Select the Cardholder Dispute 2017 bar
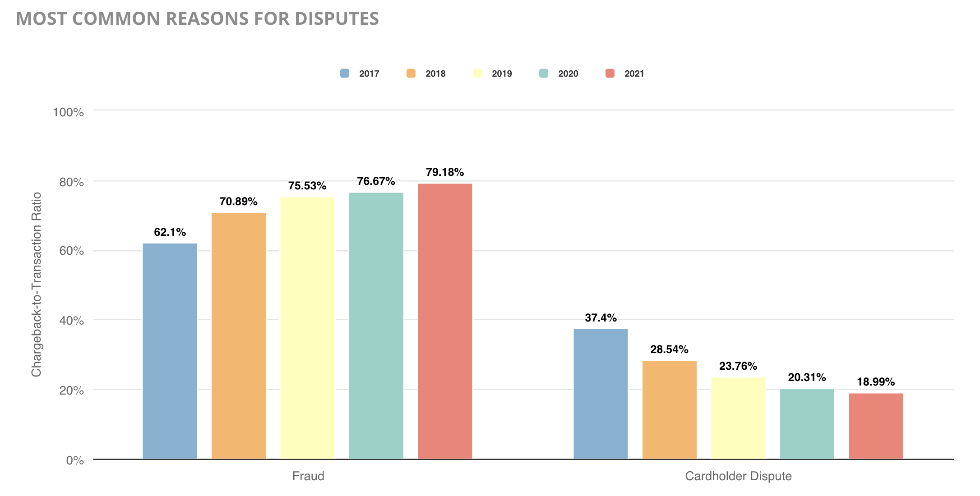980x496 pixels. 601,394
